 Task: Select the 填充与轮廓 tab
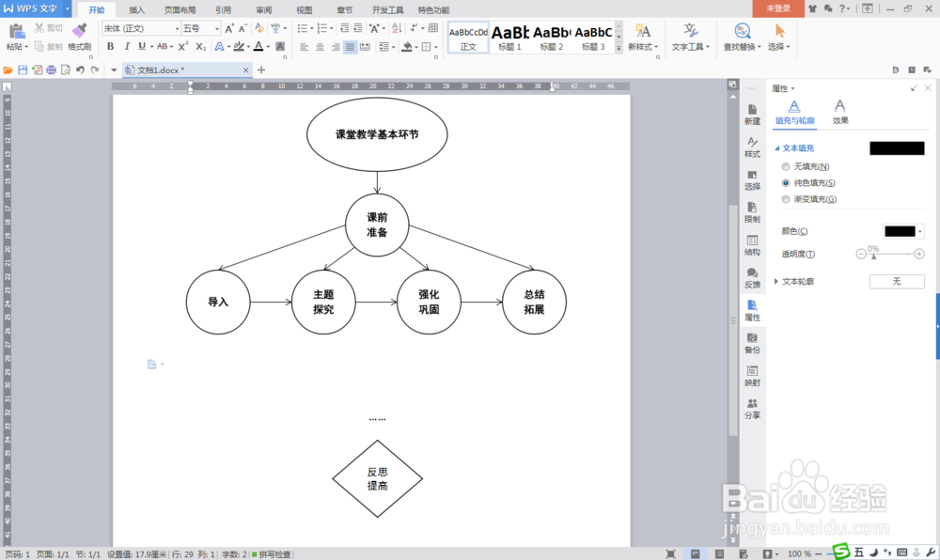click(795, 112)
